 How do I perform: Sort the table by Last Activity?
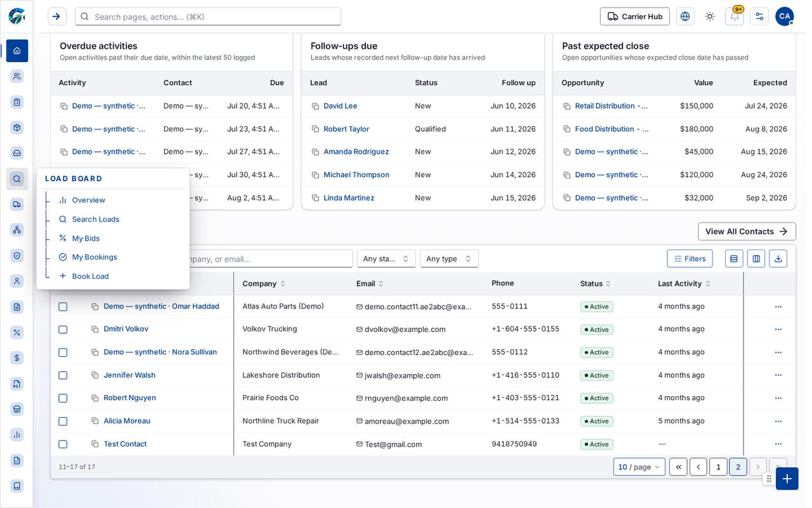[x=684, y=284]
